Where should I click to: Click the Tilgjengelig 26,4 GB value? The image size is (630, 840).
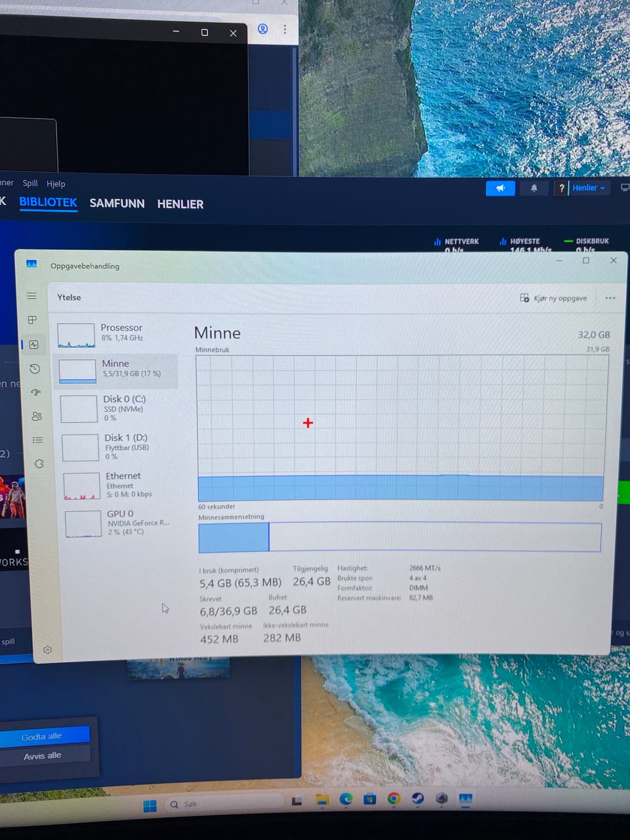pyautogui.click(x=312, y=581)
